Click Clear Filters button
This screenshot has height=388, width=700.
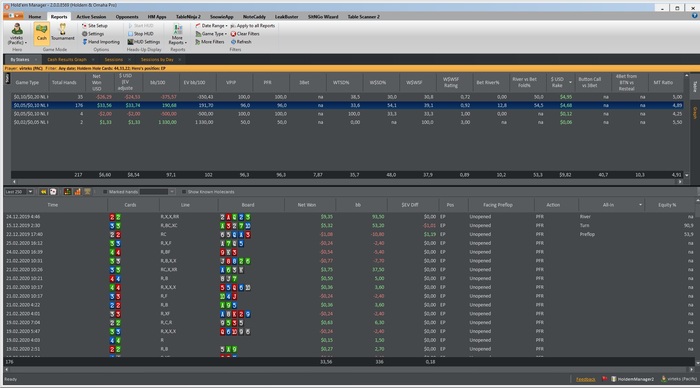245,34
